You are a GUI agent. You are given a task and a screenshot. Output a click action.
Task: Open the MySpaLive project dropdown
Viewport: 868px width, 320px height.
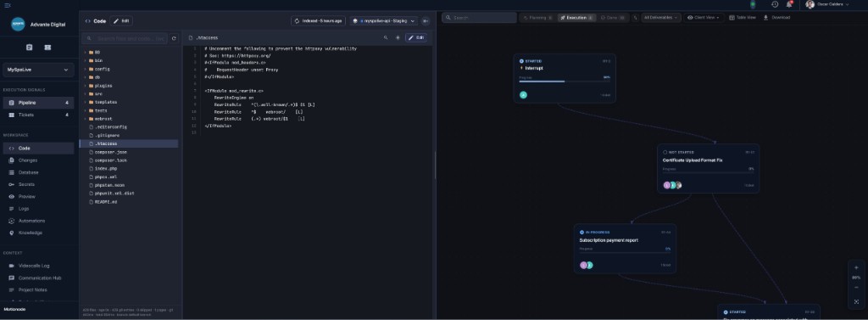pos(38,70)
